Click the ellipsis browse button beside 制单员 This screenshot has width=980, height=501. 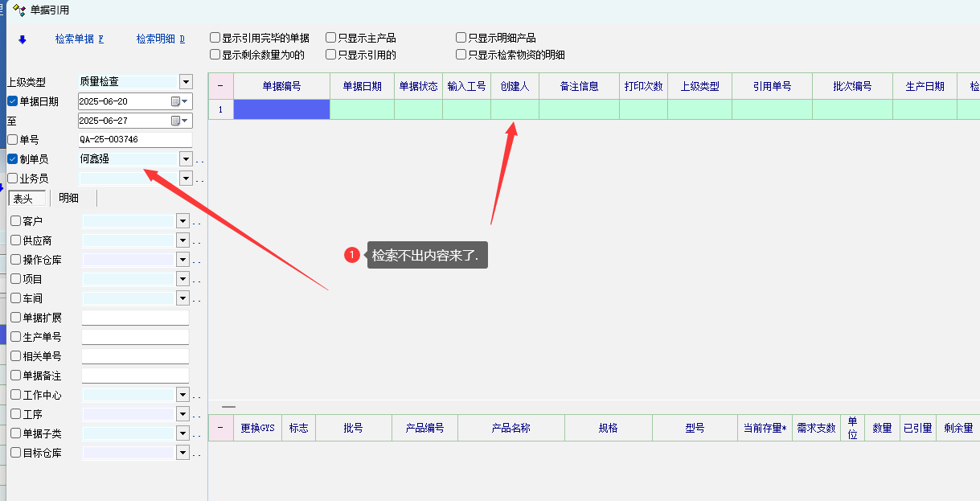(x=199, y=160)
